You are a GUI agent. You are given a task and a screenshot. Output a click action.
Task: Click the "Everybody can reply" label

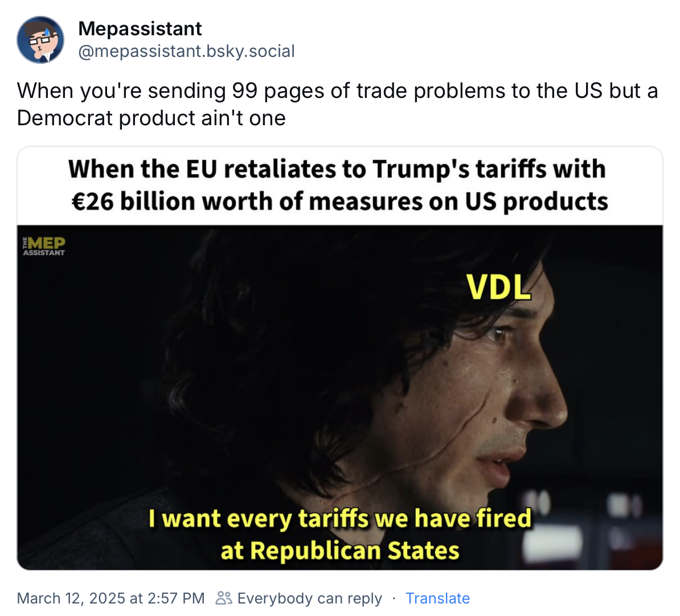309,598
